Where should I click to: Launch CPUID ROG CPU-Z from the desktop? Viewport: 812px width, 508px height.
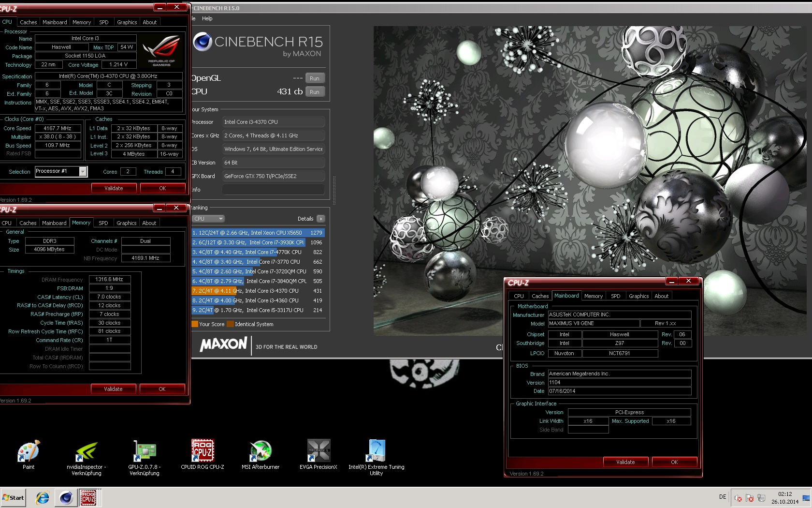coord(203,455)
